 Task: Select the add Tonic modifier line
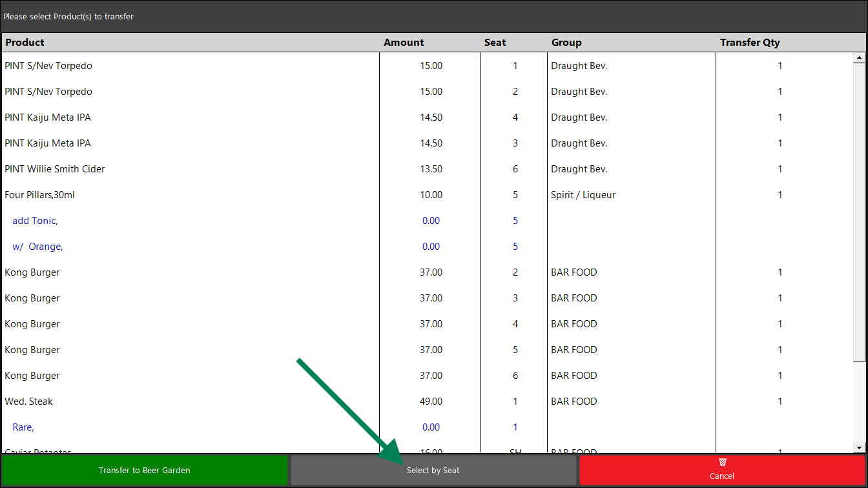pyautogui.click(x=427, y=221)
